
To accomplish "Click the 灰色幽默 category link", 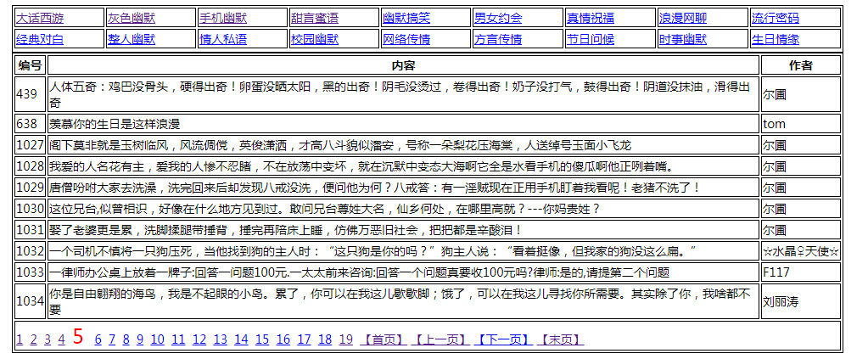I will [x=131, y=18].
